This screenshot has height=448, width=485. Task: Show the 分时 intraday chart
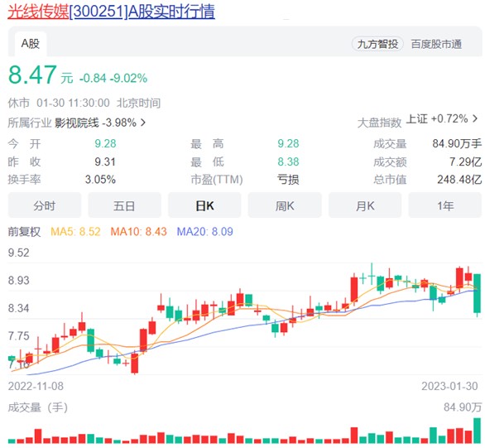[45, 205]
